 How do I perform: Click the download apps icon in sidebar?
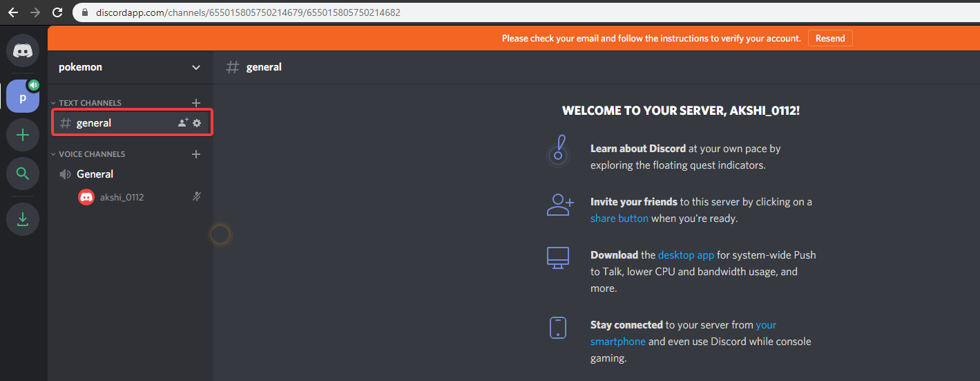pos(23,219)
